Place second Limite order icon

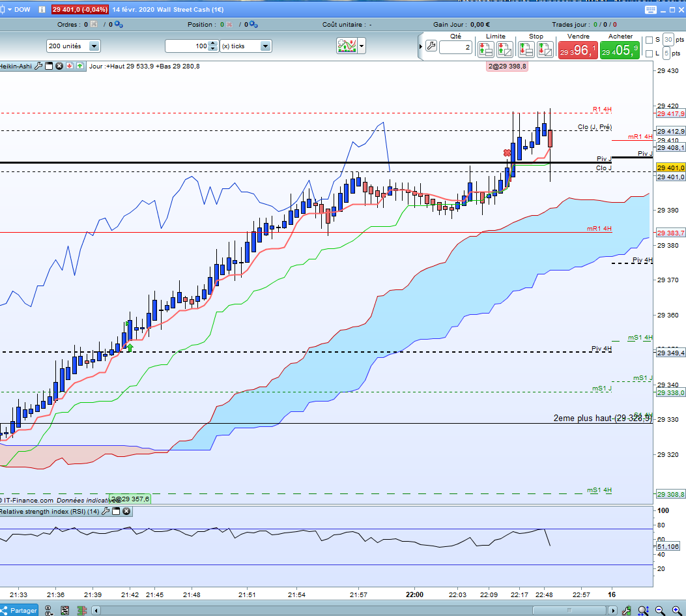tap(505, 49)
